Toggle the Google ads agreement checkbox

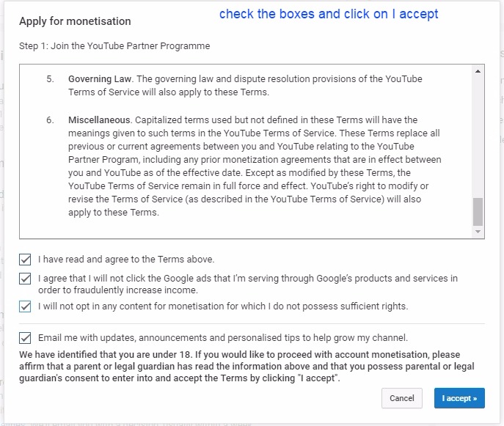26,279
